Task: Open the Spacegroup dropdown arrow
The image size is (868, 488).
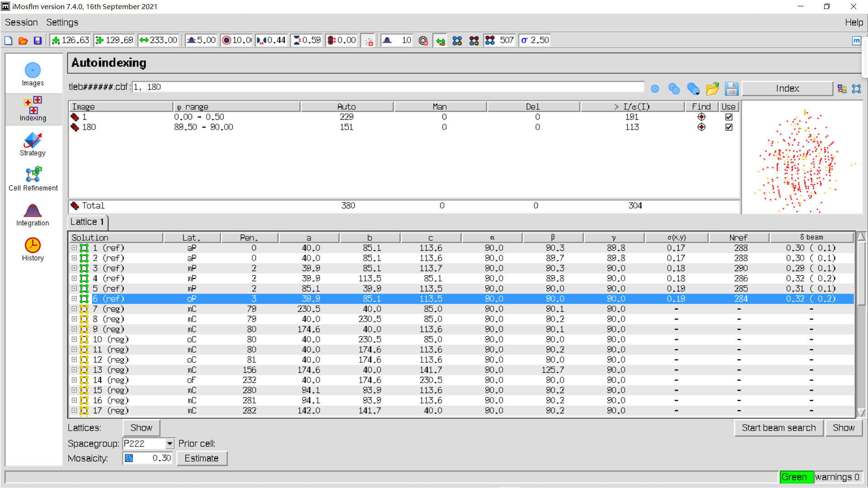Action: (x=170, y=444)
